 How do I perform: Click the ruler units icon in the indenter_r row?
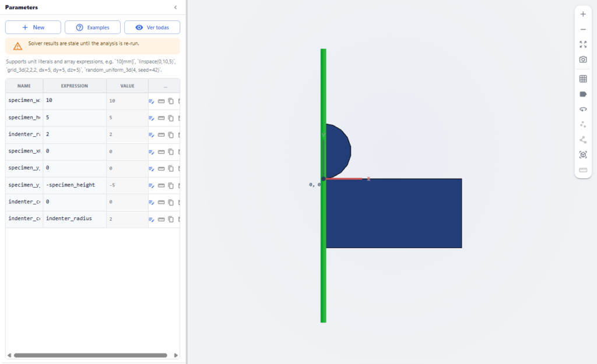pos(161,135)
